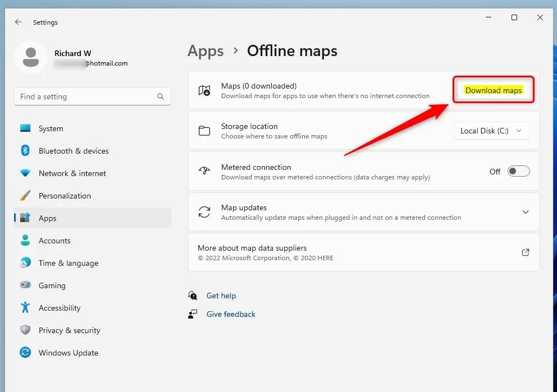Switch off the Metered connection switch
Screen dimensions: 557x392
[x=518, y=172]
